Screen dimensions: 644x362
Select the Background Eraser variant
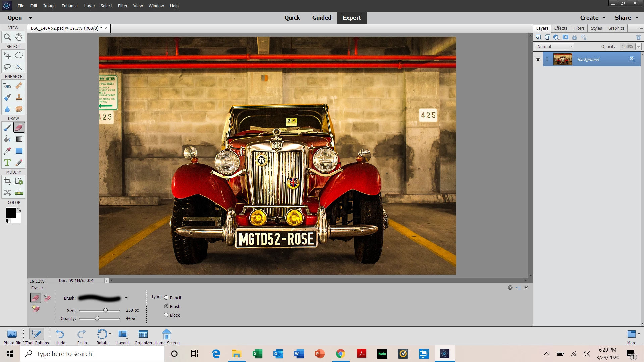(x=47, y=298)
